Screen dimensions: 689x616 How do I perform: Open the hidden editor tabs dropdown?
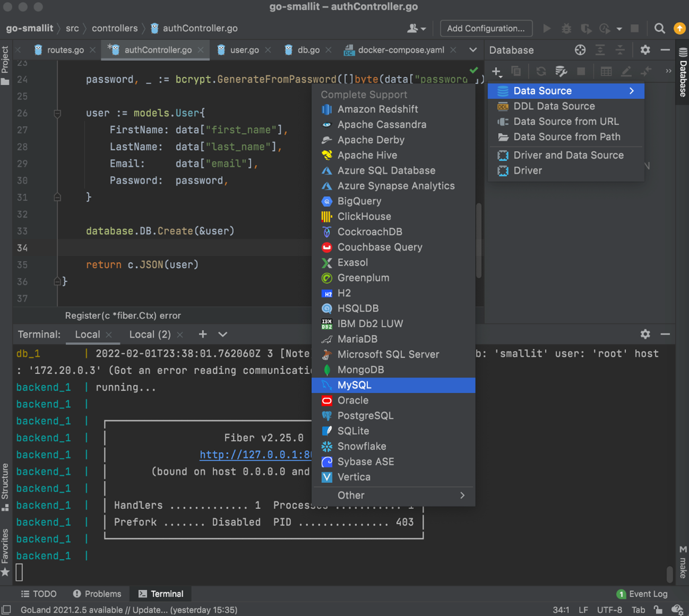tap(473, 50)
